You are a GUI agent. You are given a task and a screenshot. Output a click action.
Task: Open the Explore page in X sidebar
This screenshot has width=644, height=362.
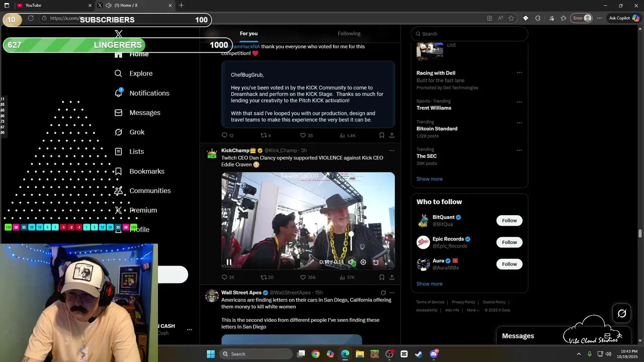click(133, 73)
